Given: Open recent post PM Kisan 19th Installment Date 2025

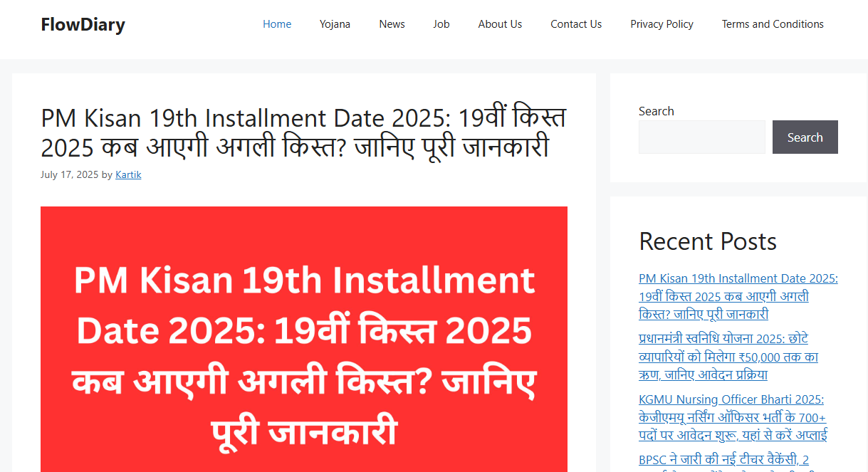Looking at the screenshot, I should click(x=738, y=296).
